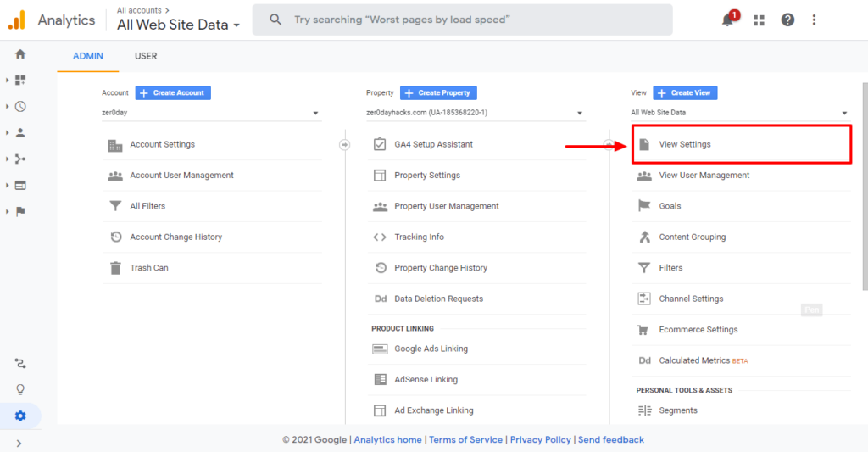The width and height of the screenshot is (868, 452).
Task: Click the Create Property button
Action: [x=439, y=92]
